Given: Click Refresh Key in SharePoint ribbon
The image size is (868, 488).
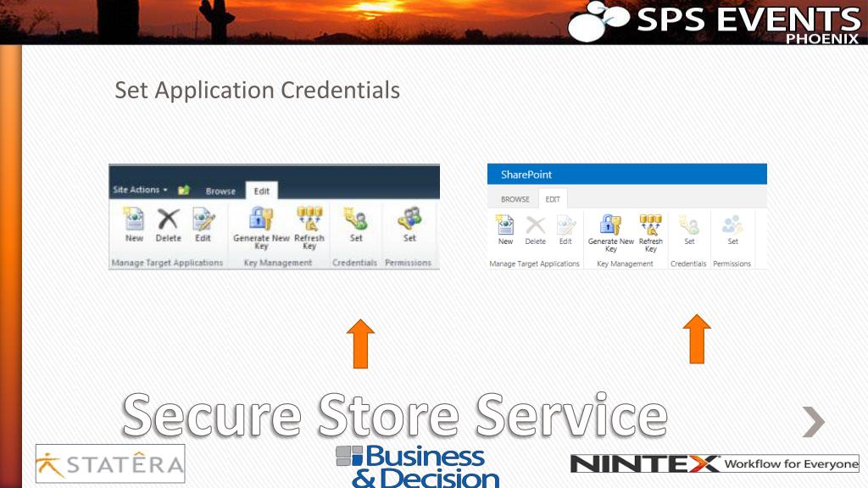Looking at the screenshot, I should coord(651,233).
